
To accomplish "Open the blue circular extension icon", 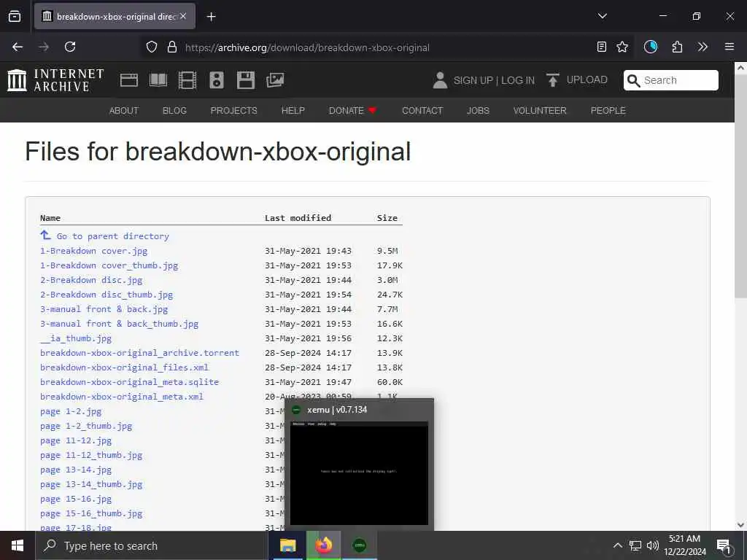I will point(650,47).
